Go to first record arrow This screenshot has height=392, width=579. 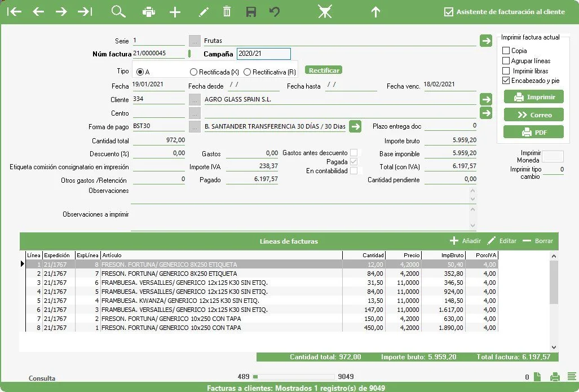[15, 11]
